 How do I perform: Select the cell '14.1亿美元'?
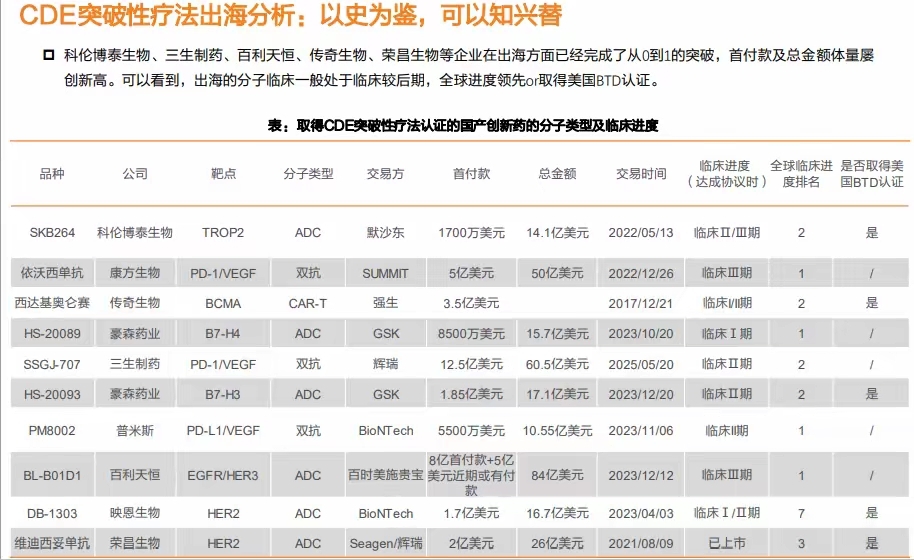tap(557, 233)
